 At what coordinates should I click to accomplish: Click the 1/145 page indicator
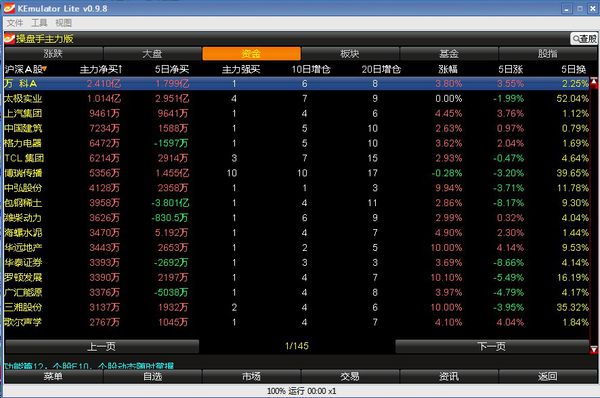297,346
